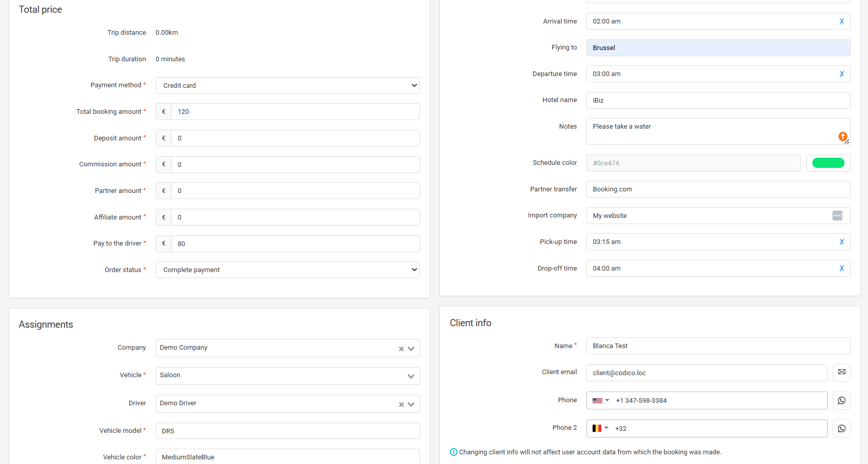Click the Pay to the driver field
The image size is (868, 464).
295,244
